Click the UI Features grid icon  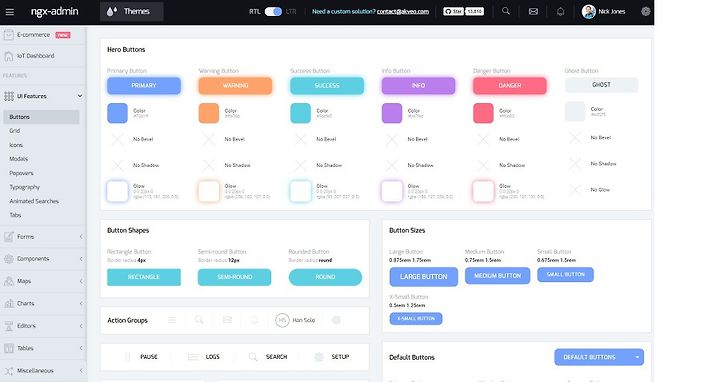click(9, 96)
